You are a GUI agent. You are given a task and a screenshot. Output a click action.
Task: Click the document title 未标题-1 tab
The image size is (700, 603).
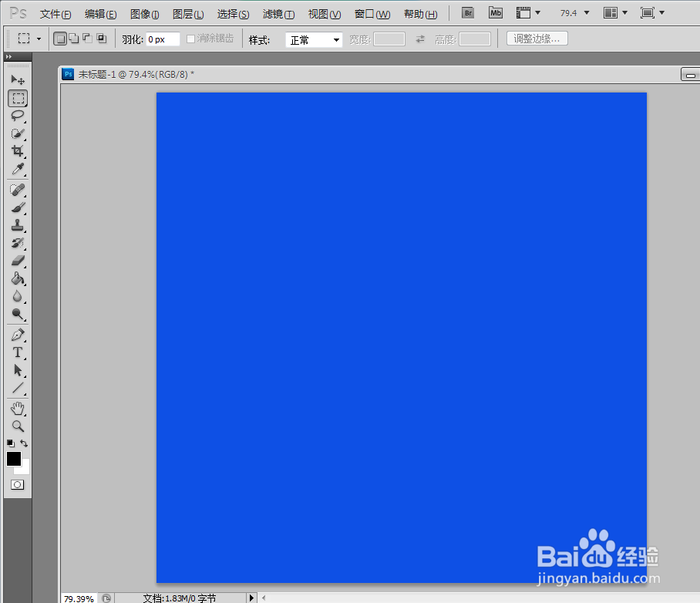coord(136,75)
